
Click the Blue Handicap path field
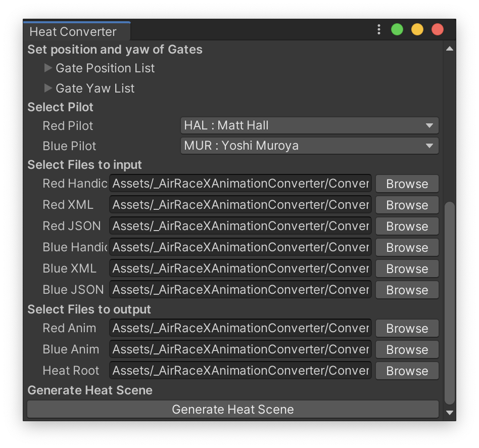(240, 247)
